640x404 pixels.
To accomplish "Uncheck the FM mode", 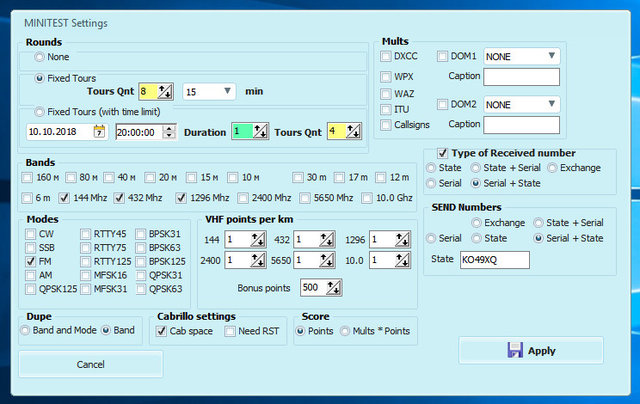I will tap(30, 261).
